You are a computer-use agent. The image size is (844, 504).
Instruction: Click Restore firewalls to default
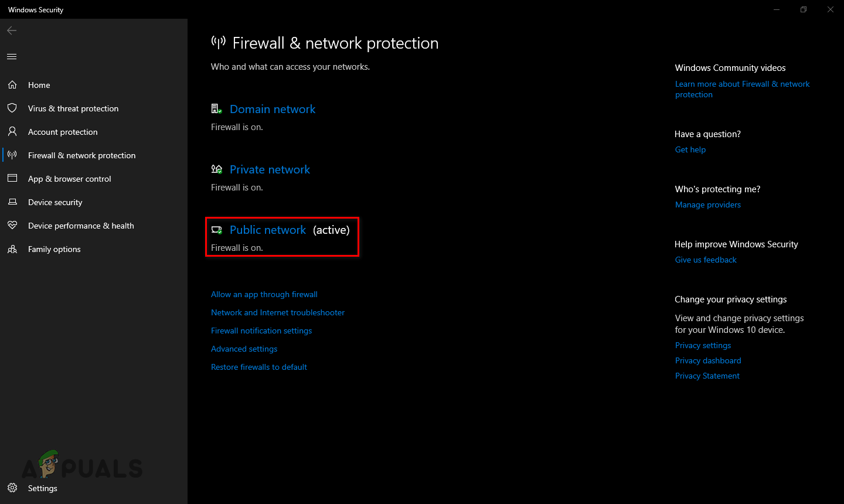pyautogui.click(x=259, y=366)
